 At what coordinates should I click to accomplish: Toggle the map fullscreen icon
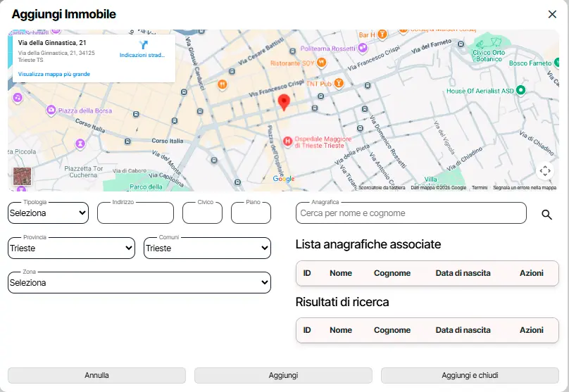(544, 171)
